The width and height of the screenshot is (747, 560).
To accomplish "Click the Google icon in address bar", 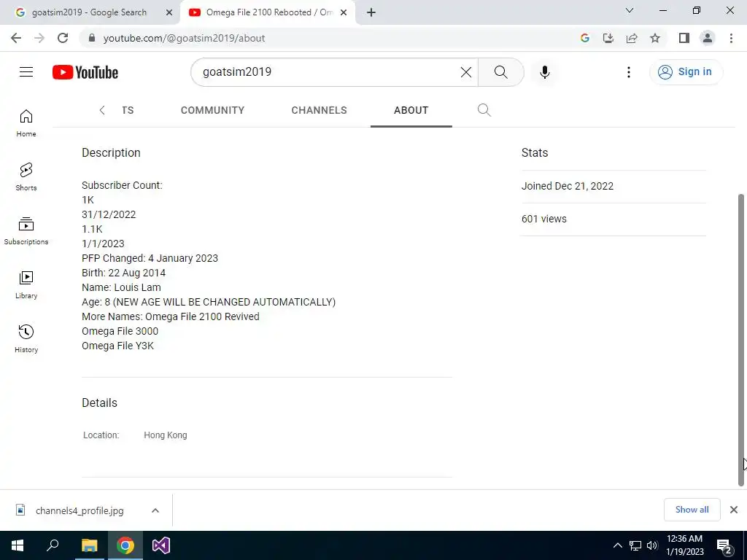I will [x=585, y=38].
